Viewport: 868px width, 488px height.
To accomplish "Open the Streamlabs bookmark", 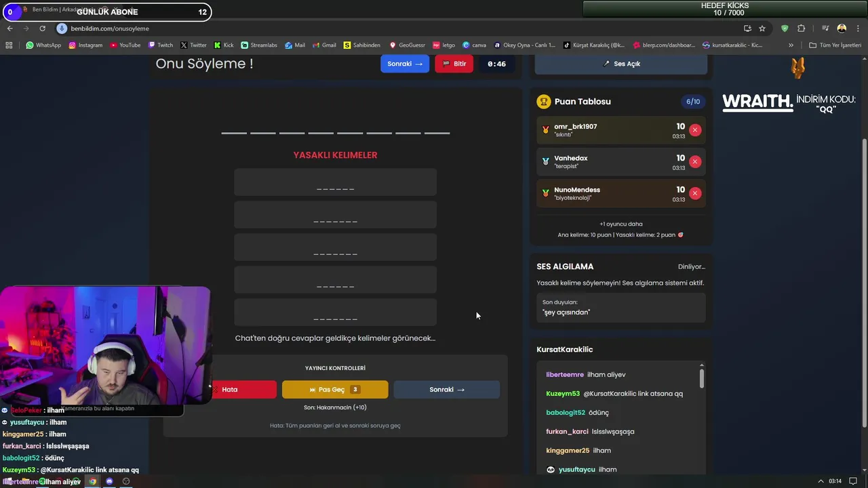I will click(x=259, y=45).
